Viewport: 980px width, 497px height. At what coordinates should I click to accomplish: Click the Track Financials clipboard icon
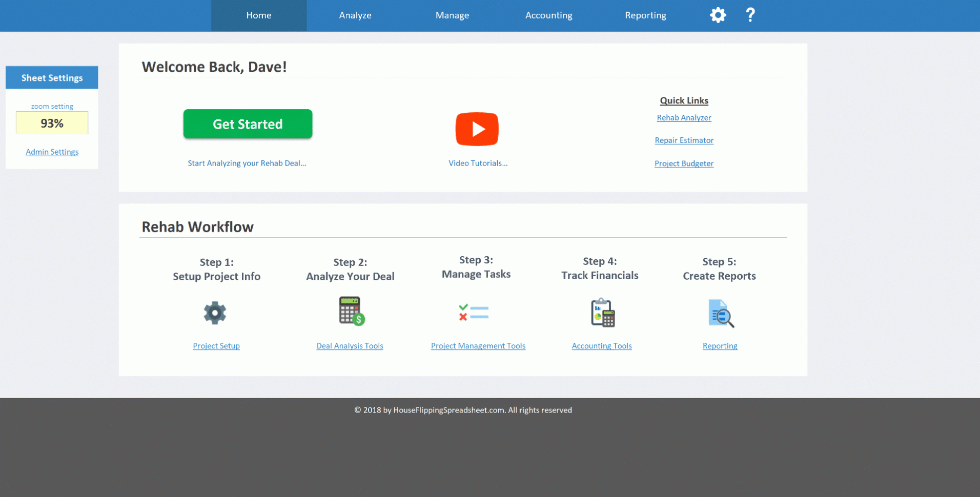[x=602, y=313]
